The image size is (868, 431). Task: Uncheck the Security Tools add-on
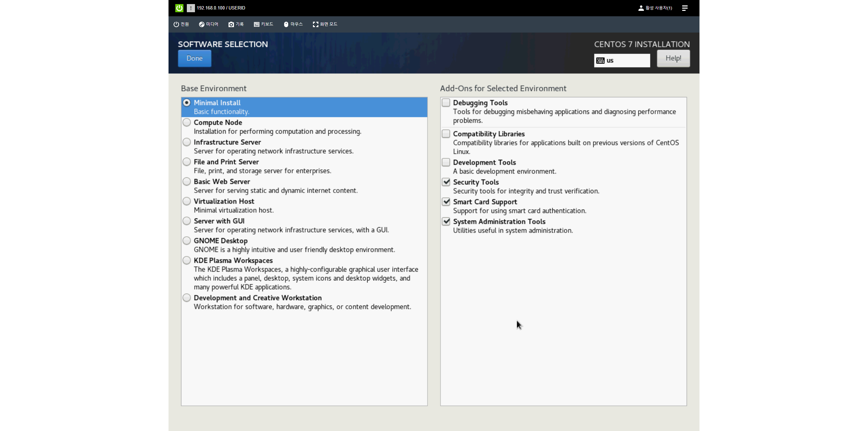pyautogui.click(x=446, y=182)
